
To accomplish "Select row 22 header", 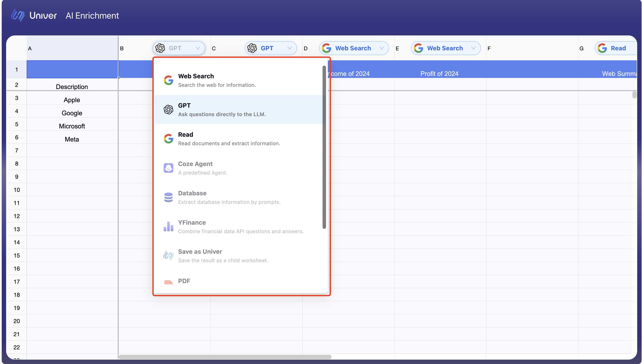I will (16, 347).
